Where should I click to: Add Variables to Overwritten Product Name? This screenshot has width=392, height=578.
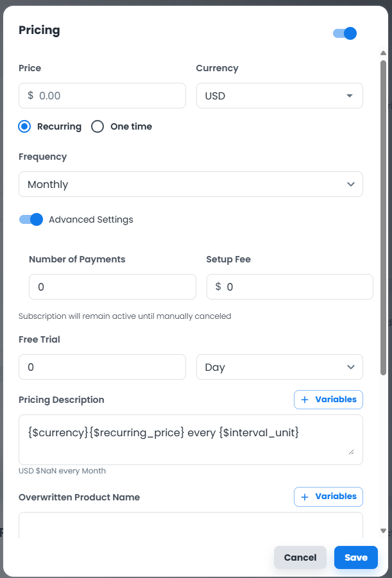pos(328,497)
